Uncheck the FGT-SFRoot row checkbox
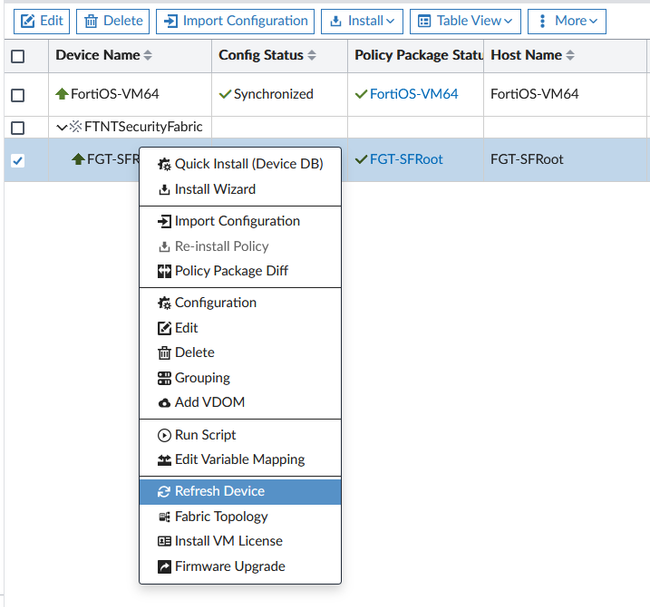This screenshot has height=607, width=650. (18, 160)
